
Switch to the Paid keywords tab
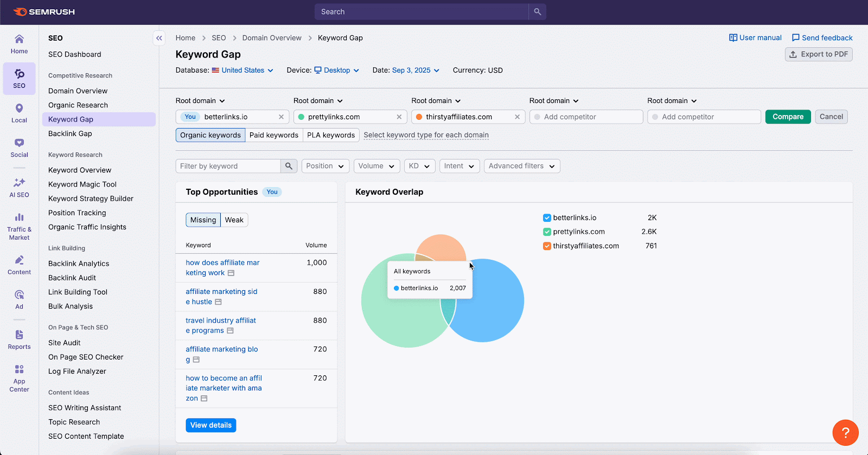point(273,136)
